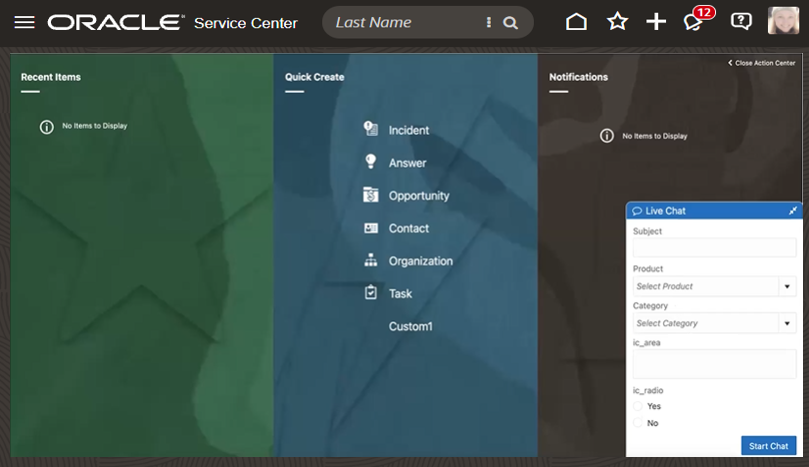Select No for ic_radio
The image size is (809, 467).
(x=638, y=423)
